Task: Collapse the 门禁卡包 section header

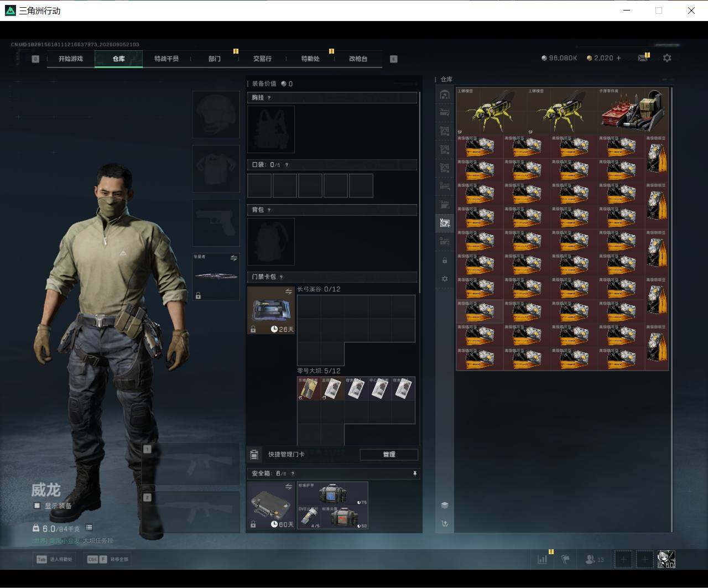Action: pyautogui.click(x=332, y=277)
